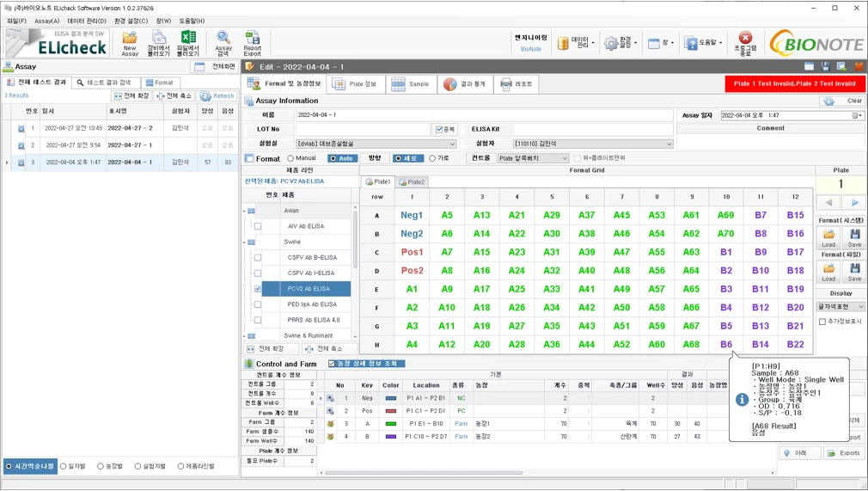Image resolution: width=868 pixels, height=491 pixels.
Task: Open detail icon for row 2022-04-04 - 1
Action: coord(21,163)
